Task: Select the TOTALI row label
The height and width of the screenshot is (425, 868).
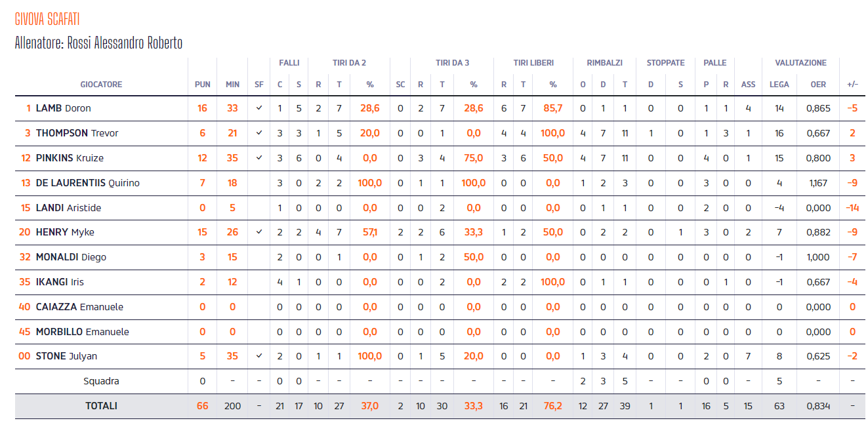Action: pyautogui.click(x=101, y=406)
